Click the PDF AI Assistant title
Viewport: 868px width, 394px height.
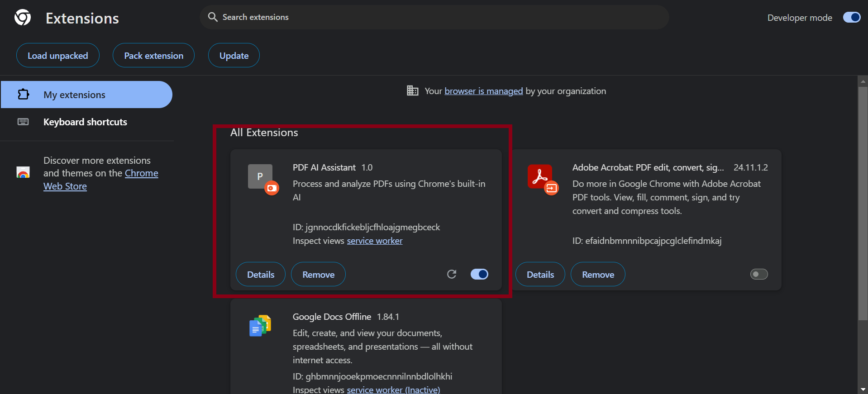tap(324, 167)
